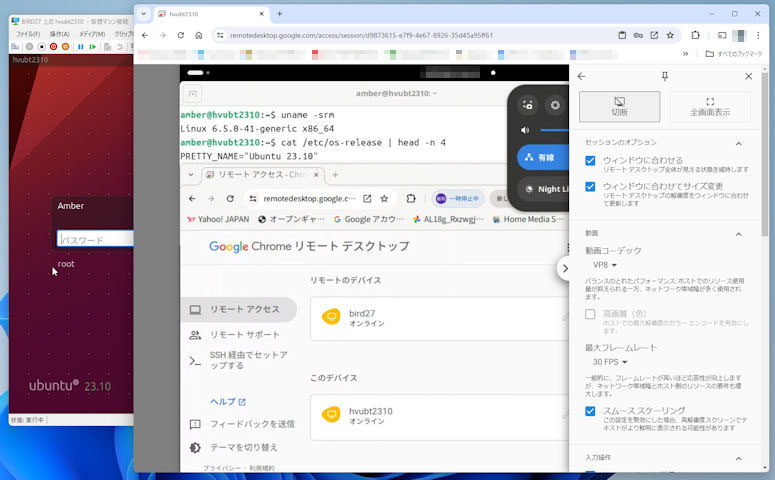
Task: Click the volume slider in quick settings
Action: (x=554, y=131)
